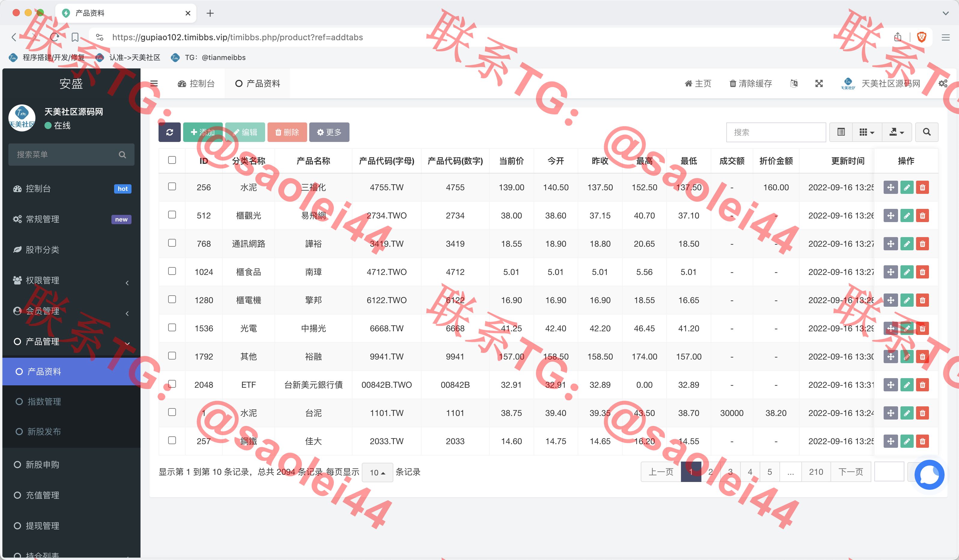The image size is (959, 560).
Task: Click the 编辑 button
Action: click(245, 132)
